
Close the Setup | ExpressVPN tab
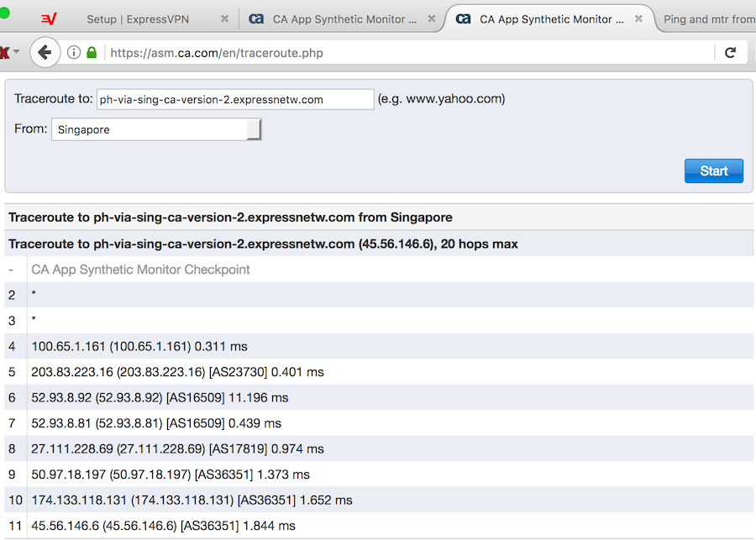pyautogui.click(x=224, y=18)
